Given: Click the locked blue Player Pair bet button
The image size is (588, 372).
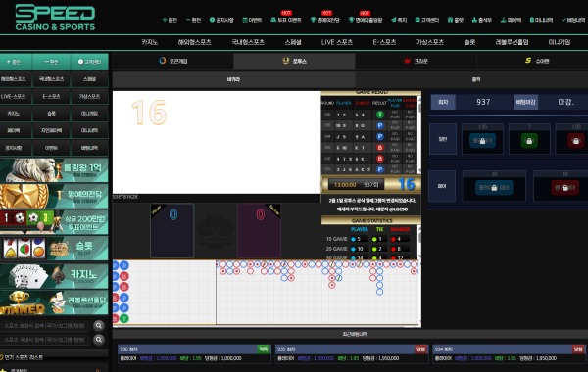Looking at the screenshot, I should [494, 187].
